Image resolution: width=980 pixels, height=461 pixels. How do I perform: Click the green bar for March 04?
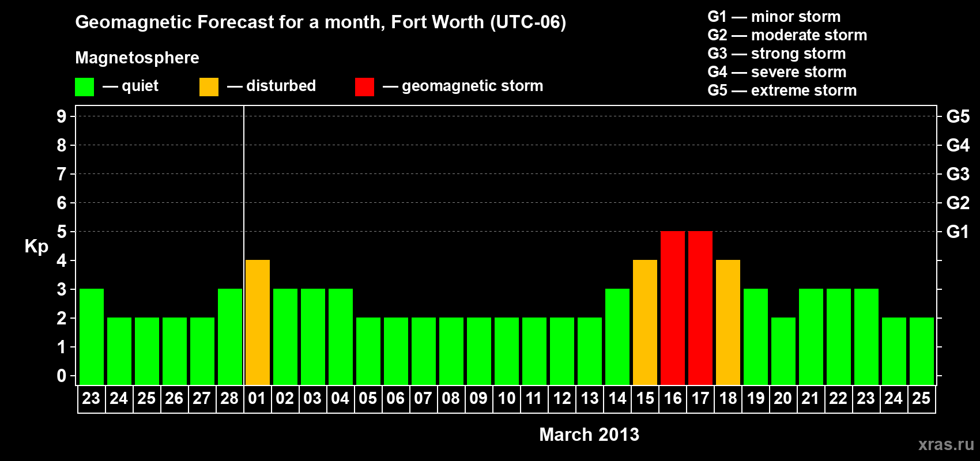[341, 337]
